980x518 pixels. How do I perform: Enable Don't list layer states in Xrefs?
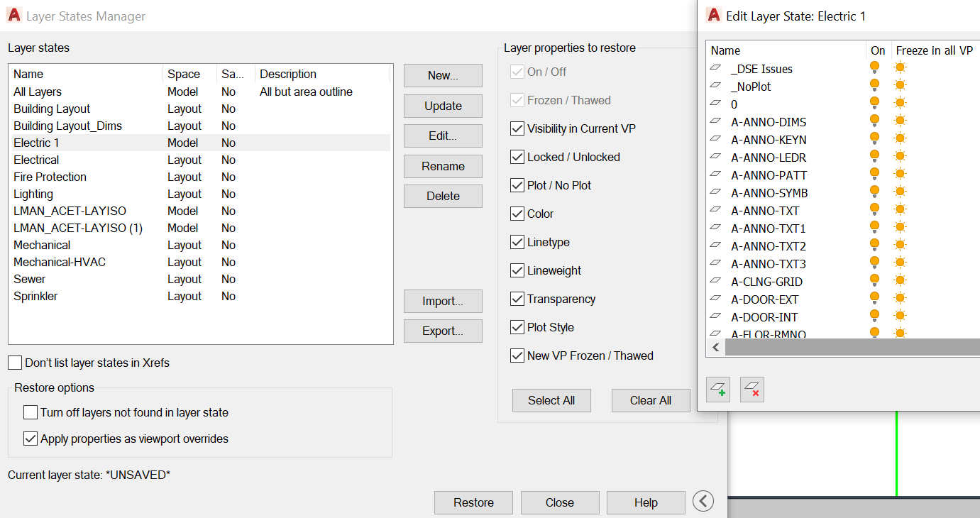point(15,363)
